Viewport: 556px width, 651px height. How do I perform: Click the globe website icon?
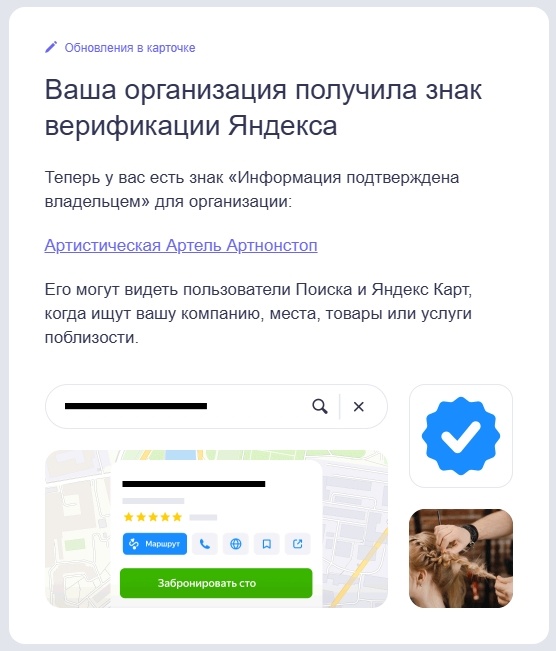point(236,544)
